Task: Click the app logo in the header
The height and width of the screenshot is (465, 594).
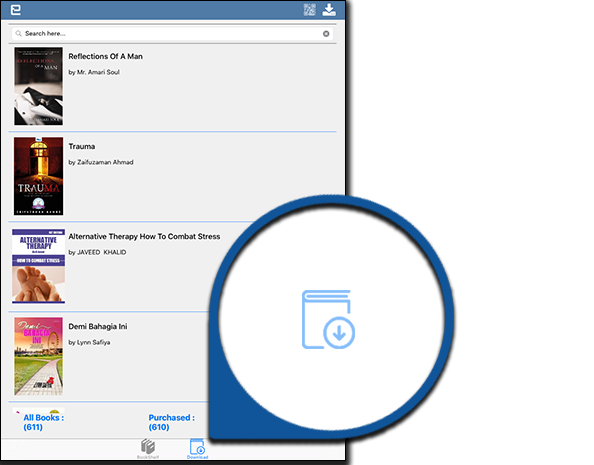Action: click(x=16, y=10)
